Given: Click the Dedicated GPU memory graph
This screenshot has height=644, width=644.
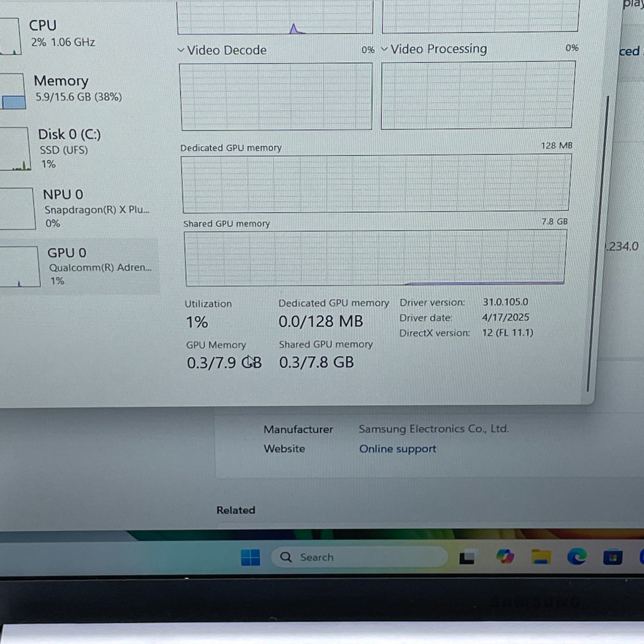Looking at the screenshot, I should (x=376, y=184).
